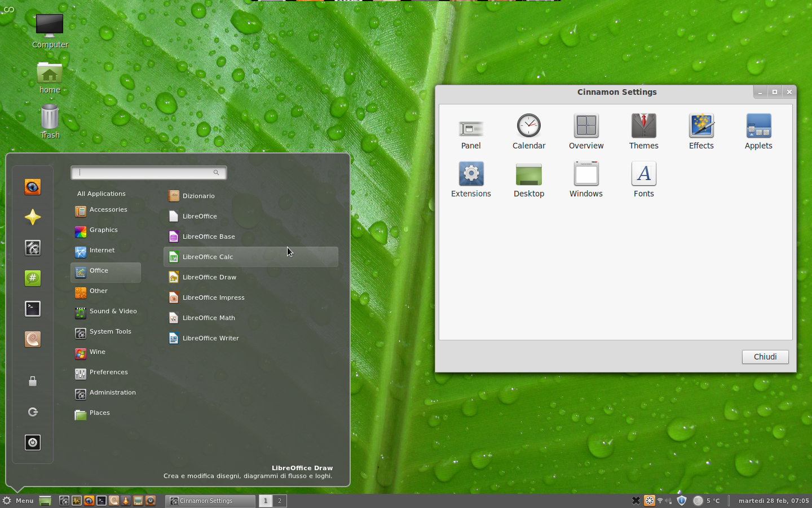Open the weather applet showing 5 °C
This screenshot has width=812, height=508.
click(706, 501)
